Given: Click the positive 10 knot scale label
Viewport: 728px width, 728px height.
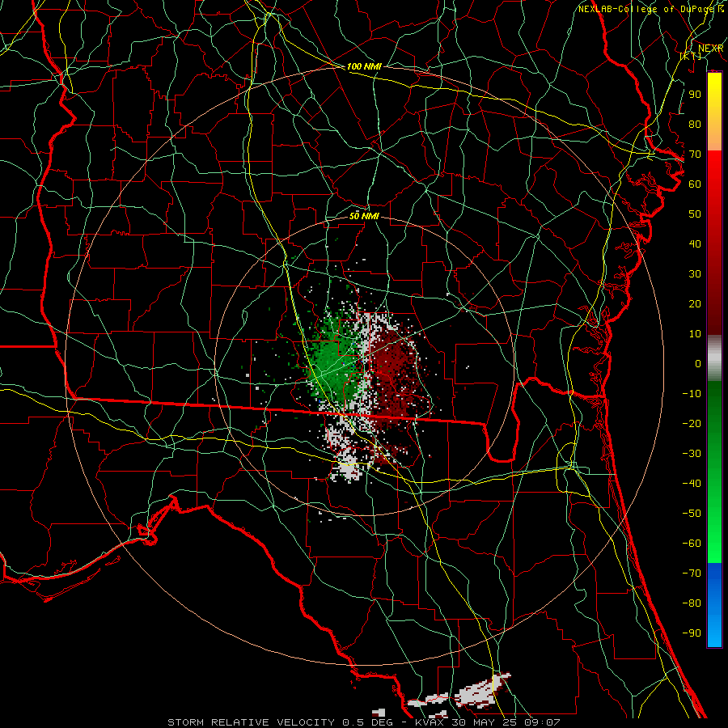Looking at the screenshot, I should point(695,334).
